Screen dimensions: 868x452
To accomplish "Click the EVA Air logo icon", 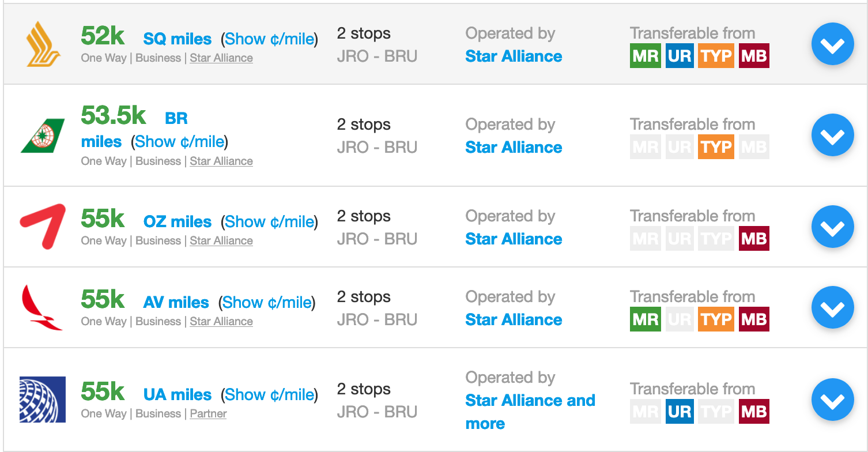I will [x=43, y=136].
